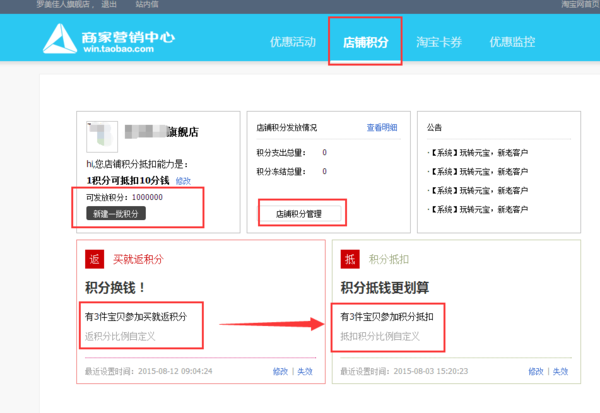Click the 公告 panel title
The width and height of the screenshot is (600, 413).
pyautogui.click(x=434, y=127)
